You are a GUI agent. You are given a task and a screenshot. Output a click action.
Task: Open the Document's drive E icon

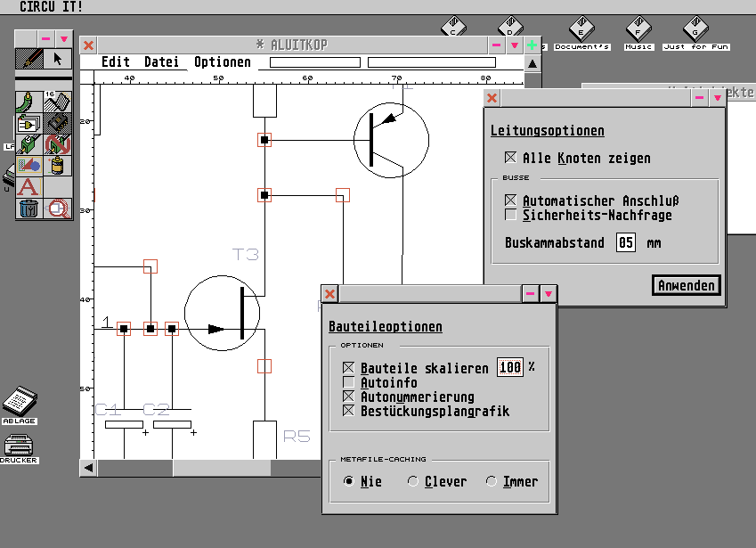pos(581,33)
